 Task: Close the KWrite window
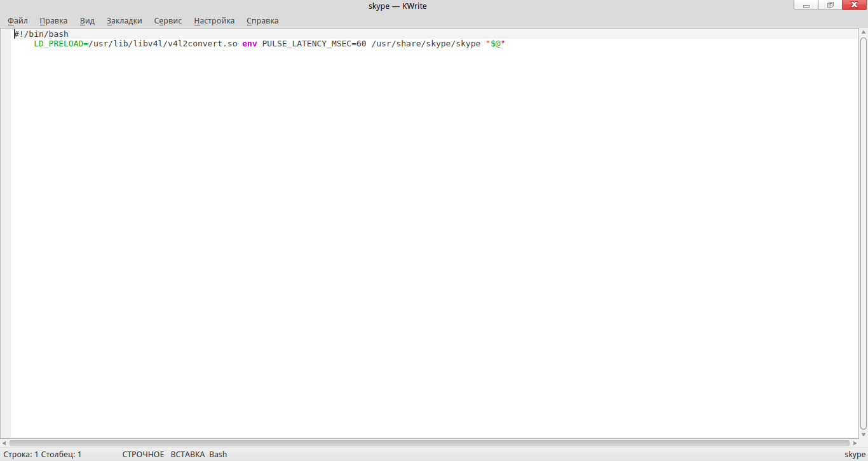853,5
